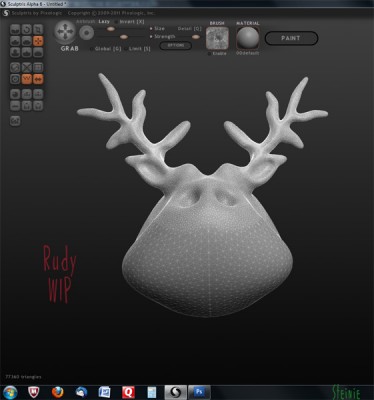Select the Mask tool icon
Image resolution: width=374 pixels, height=400 pixels.
[x=15, y=79]
